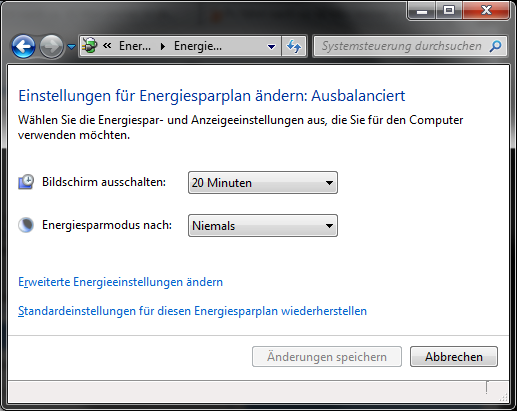Open the 'Bildschirm ausschalten' 20 Minuten dropdown
The width and height of the screenshot is (517, 411).
(263, 183)
